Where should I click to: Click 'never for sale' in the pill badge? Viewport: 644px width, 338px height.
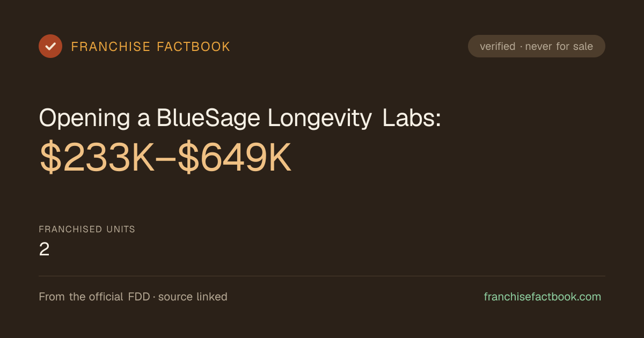pos(559,46)
